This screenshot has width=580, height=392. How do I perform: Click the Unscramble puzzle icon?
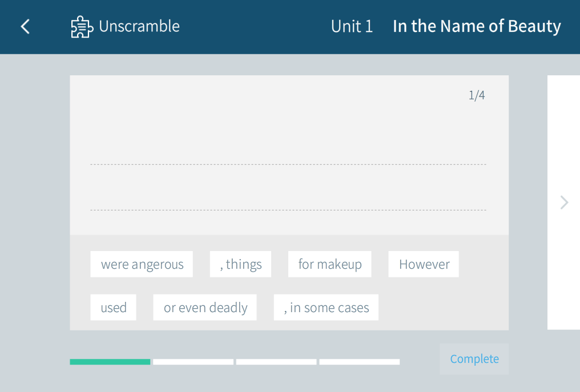pyautogui.click(x=82, y=27)
